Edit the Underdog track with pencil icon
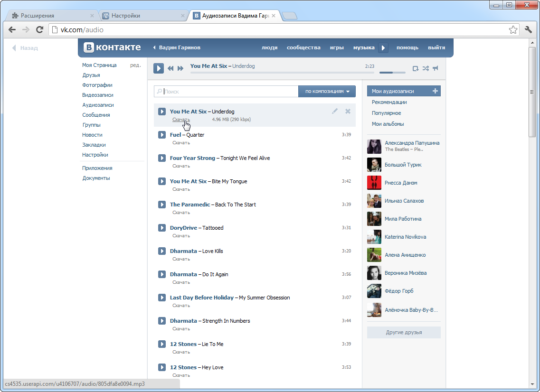540x392 pixels. point(335,111)
